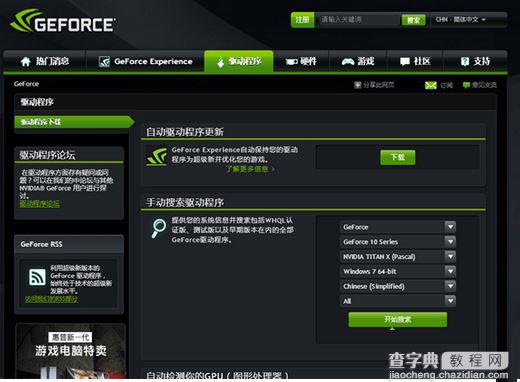
Task: Click the home icon on the 热门消息 tab
Action: pyautogui.click(x=26, y=61)
